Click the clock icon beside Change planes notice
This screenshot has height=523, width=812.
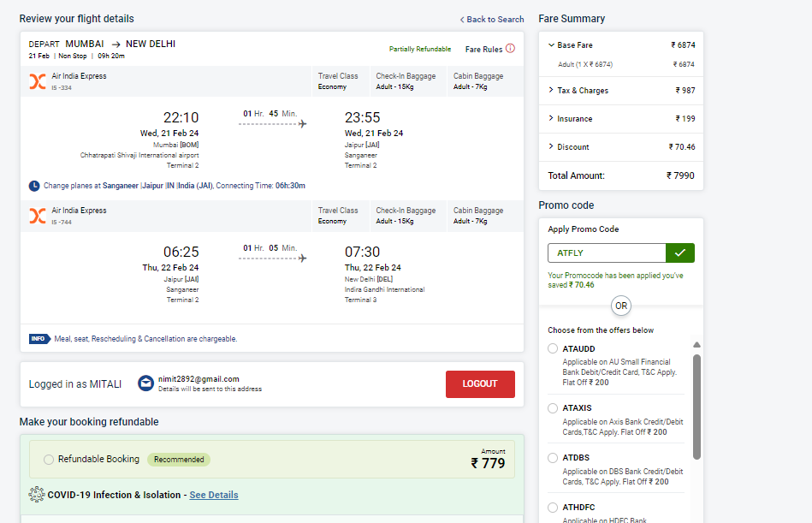tap(34, 186)
